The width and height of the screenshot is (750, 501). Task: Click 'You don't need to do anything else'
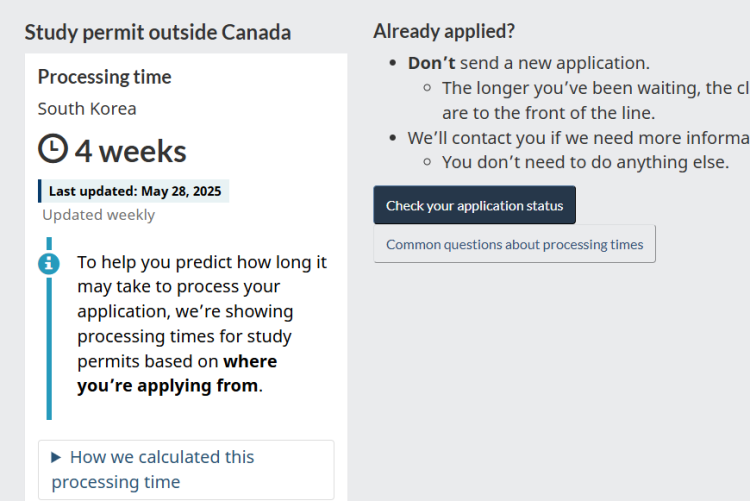[585, 162]
